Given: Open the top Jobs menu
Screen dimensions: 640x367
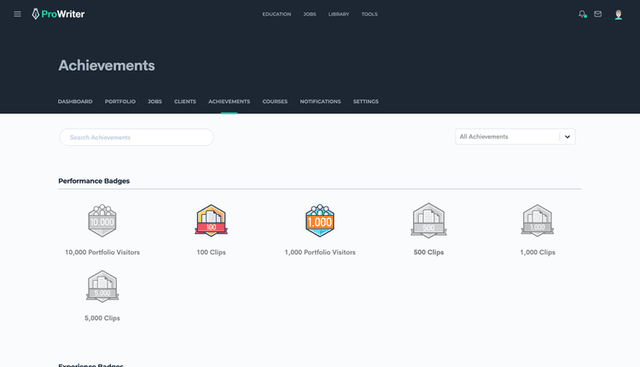Looking at the screenshot, I should pyautogui.click(x=310, y=14).
